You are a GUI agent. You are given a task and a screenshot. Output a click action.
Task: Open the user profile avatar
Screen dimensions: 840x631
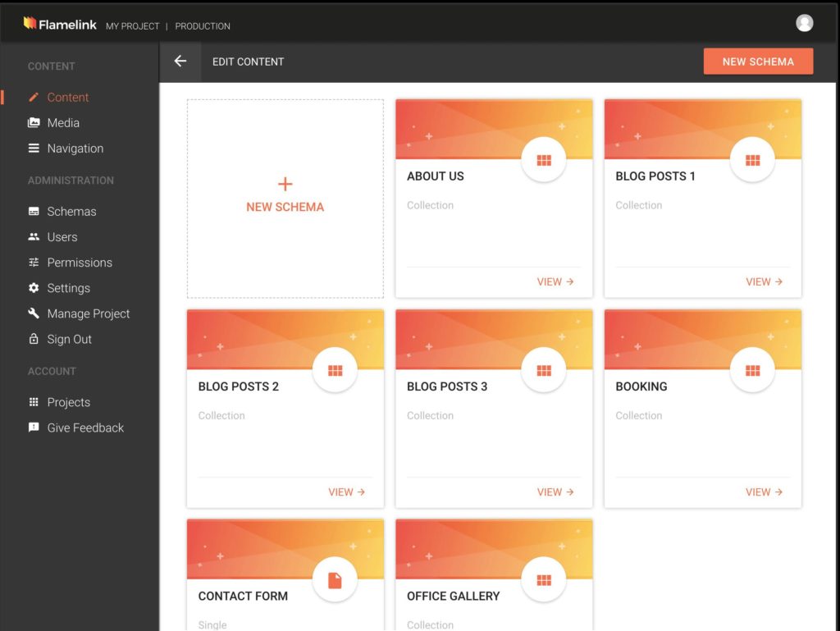[804, 23]
